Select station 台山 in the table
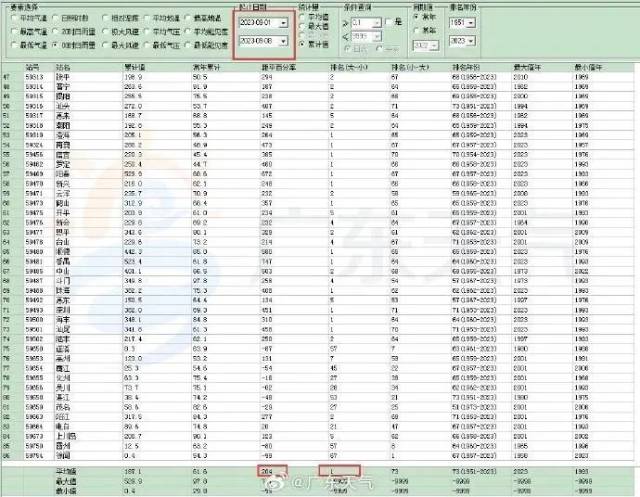 tap(63, 242)
